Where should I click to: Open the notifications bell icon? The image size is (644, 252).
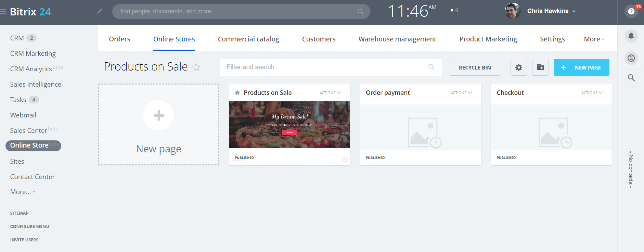(x=631, y=36)
